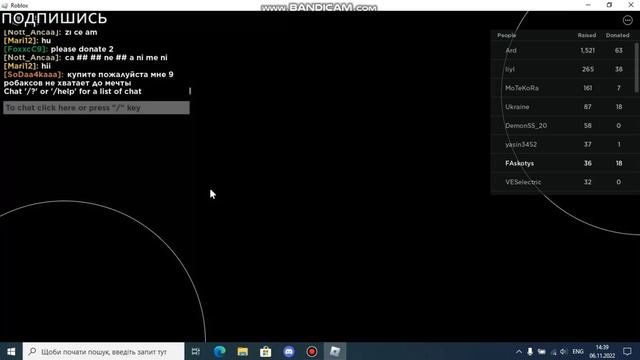Click Mari12 name beside 'hu' message
The width and height of the screenshot is (640, 360).
[21, 41]
